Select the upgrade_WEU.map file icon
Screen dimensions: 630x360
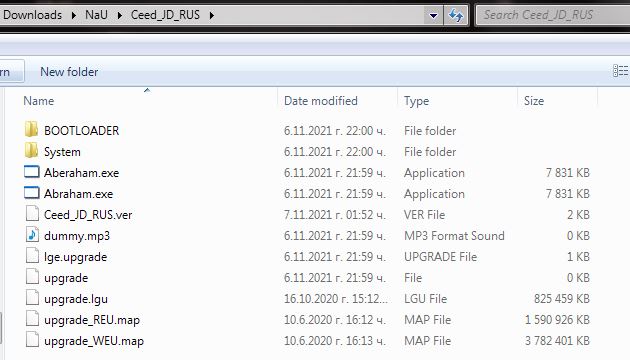pos(32,340)
